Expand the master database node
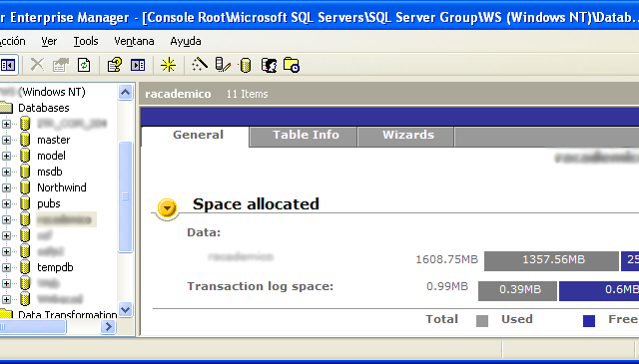639x364 pixels. 6,140
